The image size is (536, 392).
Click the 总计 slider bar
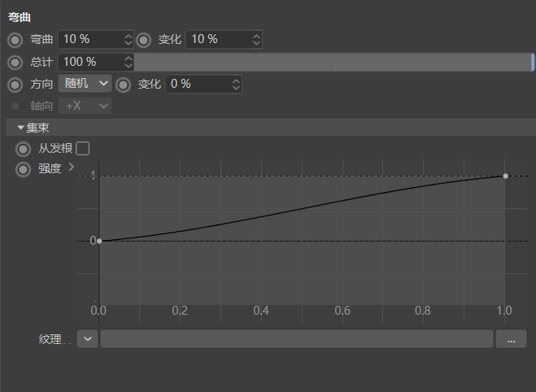coord(333,62)
